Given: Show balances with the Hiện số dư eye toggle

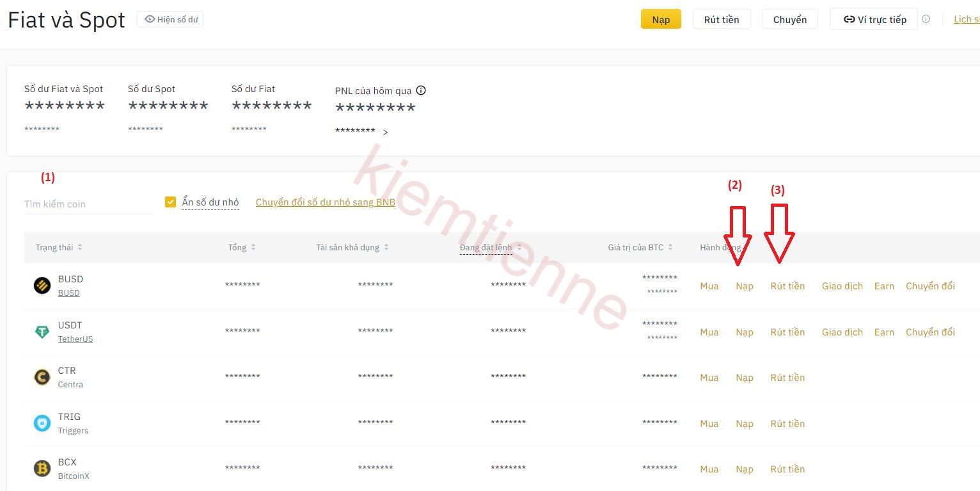Looking at the screenshot, I should [170, 19].
